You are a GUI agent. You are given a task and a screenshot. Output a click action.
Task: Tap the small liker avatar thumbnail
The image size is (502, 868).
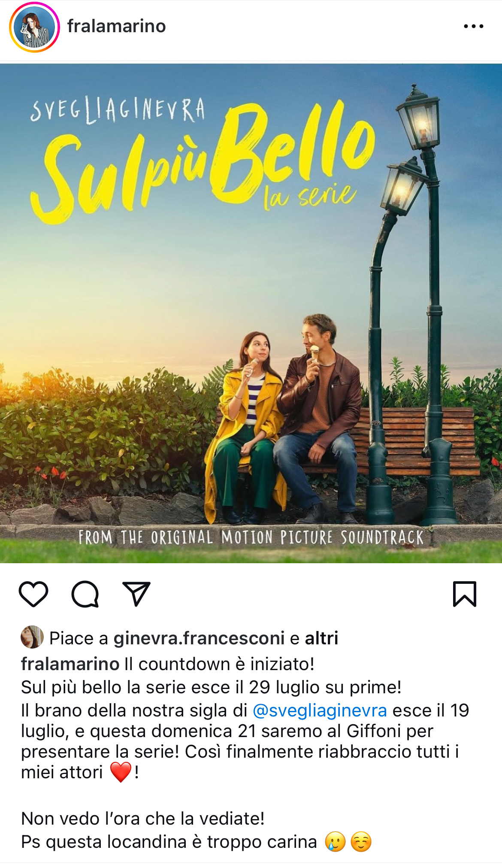pos(32,637)
